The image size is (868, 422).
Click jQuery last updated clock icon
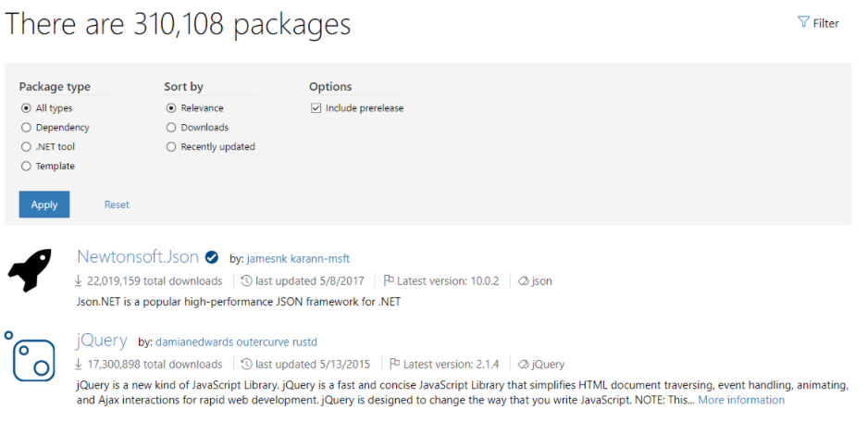point(247,365)
